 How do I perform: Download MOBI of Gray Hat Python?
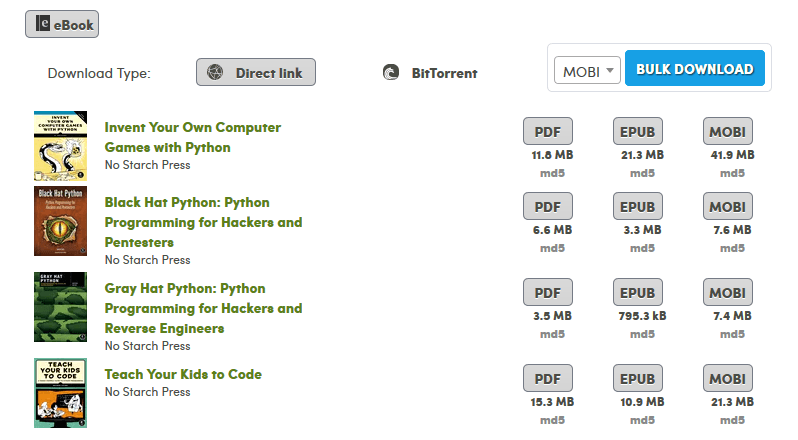(x=728, y=292)
